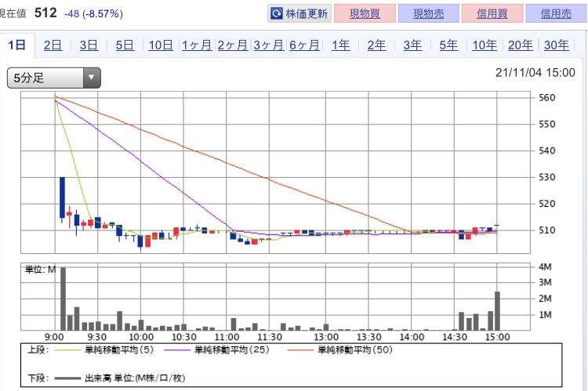Show the 1ヶ月 chart range

[197, 45]
